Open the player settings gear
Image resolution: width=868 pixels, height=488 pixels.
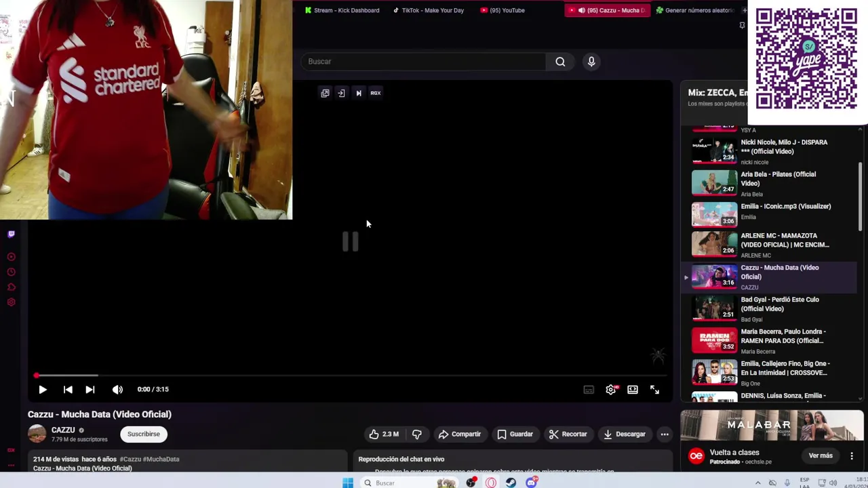[x=611, y=390]
